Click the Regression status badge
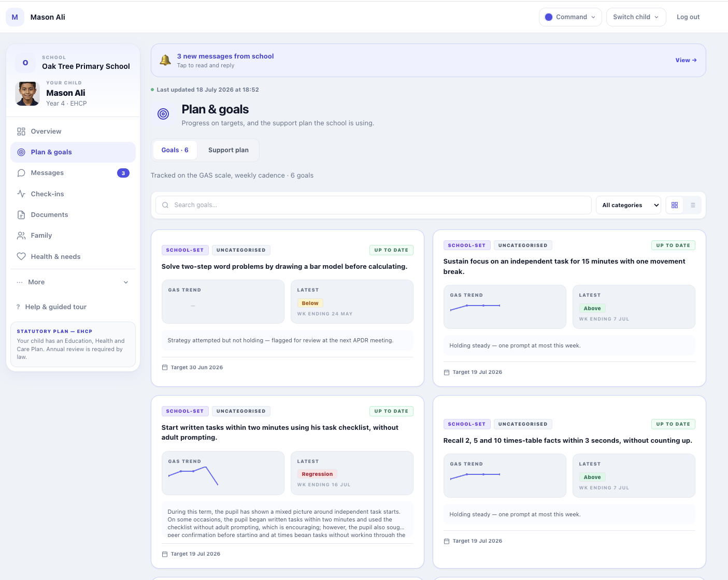728x580 pixels. click(318, 474)
